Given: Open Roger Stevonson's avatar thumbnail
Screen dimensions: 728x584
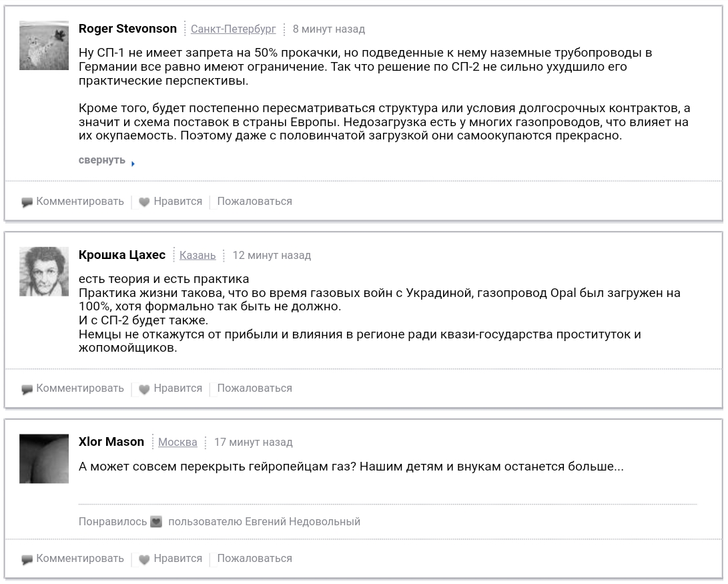Looking at the screenshot, I should (x=44, y=45).
